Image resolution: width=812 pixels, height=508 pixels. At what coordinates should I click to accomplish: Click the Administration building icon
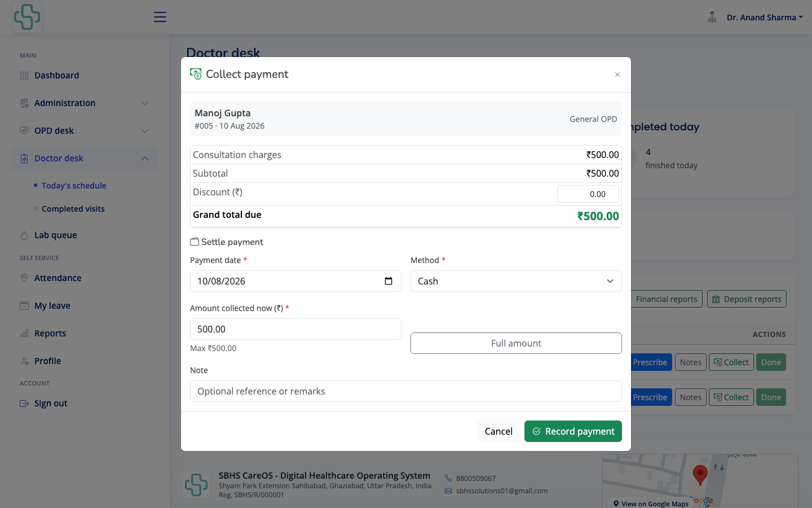(24, 103)
